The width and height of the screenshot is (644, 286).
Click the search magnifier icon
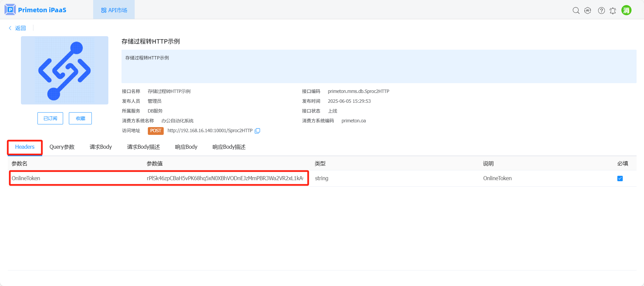[576, 10]
